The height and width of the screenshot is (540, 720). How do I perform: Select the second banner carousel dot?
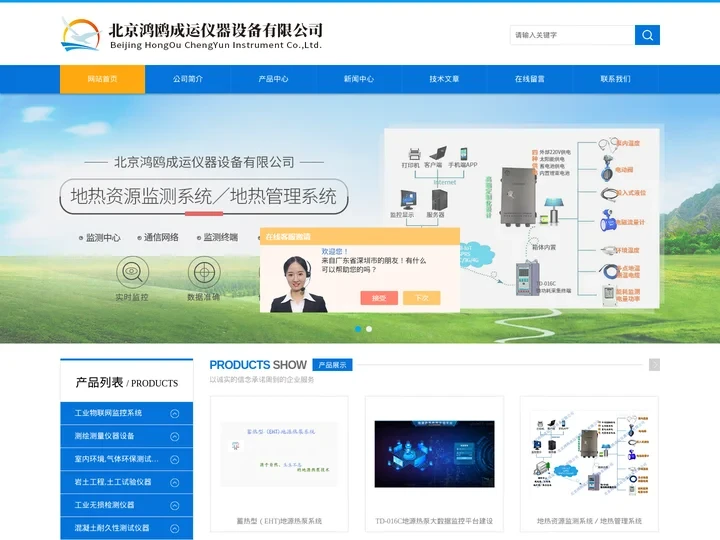pyautogui.click(x=369, y=329)
